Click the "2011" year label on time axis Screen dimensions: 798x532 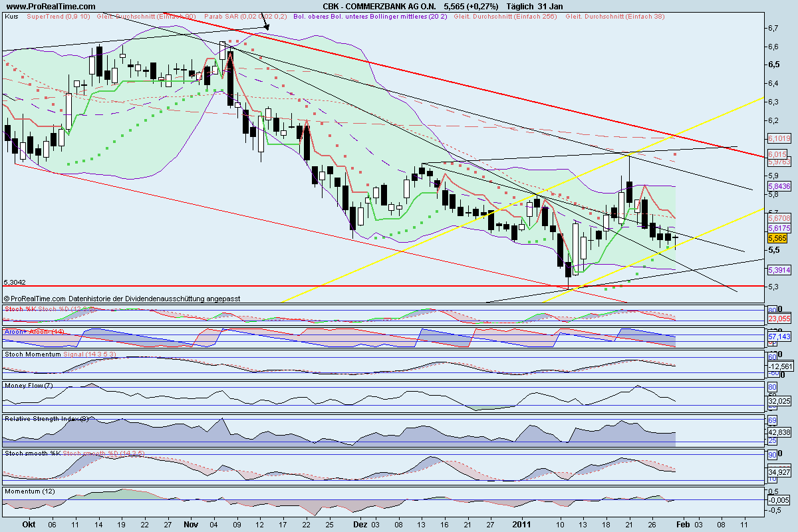[521, 524]
